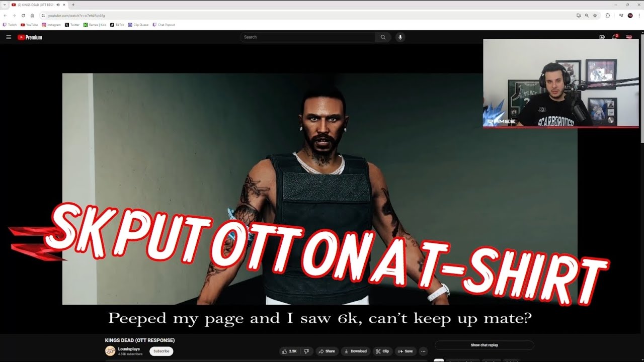Open the TikTok bookmark
The width and height of the screenshot is (644, 362).
coord(117,25)
